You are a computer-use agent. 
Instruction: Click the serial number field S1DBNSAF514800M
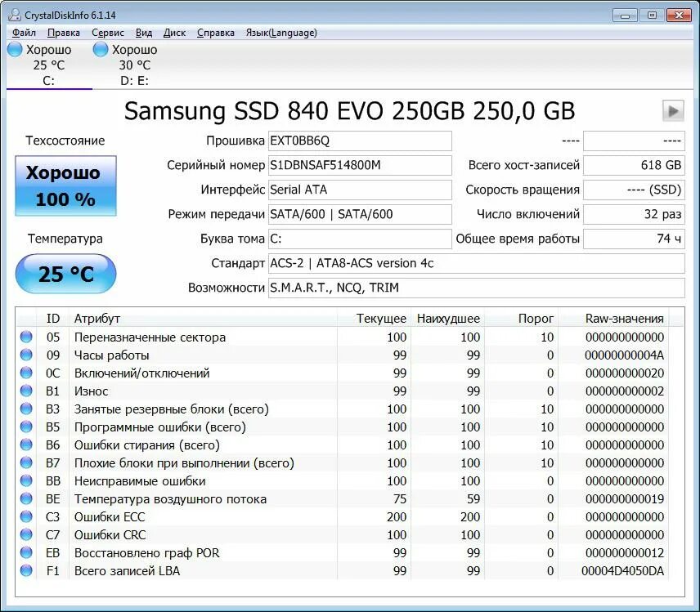360,166
